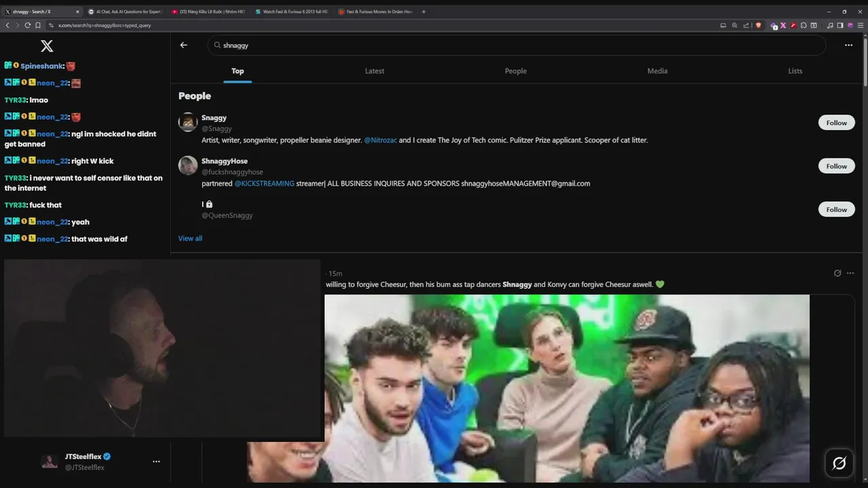Click the 15m post timestamp
The width and height of the screenshot is (868, 488).
336,273
